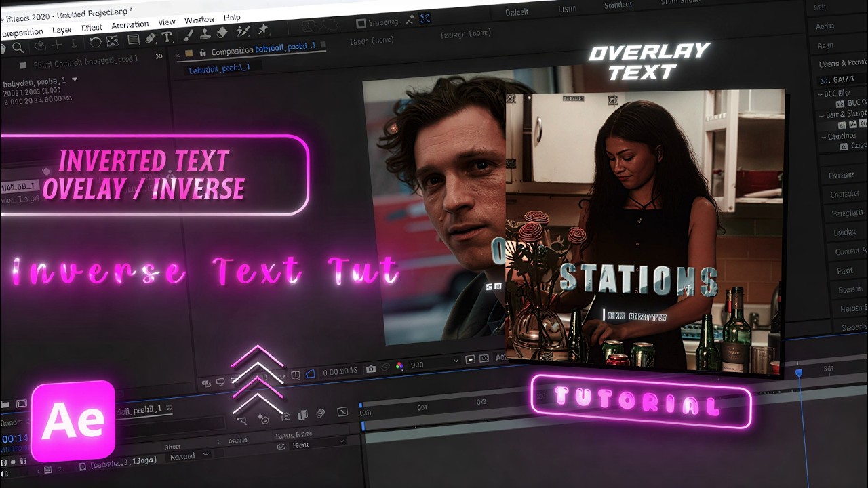Open the Paragraph panel

(x=848, y=213)
